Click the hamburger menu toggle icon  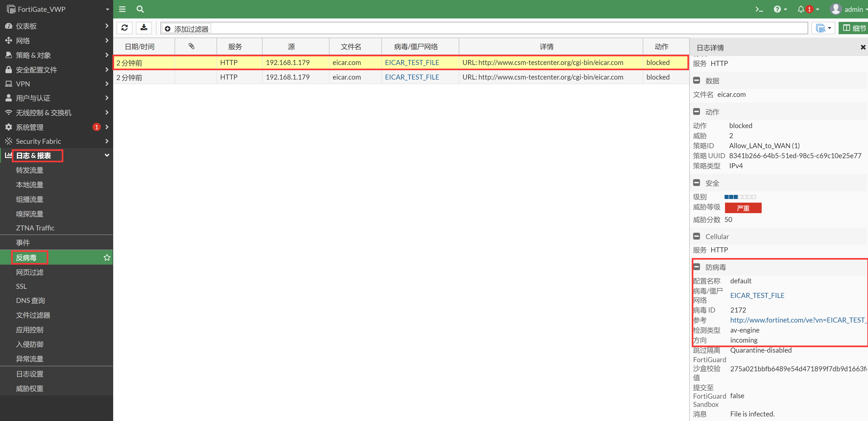click(122, 9)
